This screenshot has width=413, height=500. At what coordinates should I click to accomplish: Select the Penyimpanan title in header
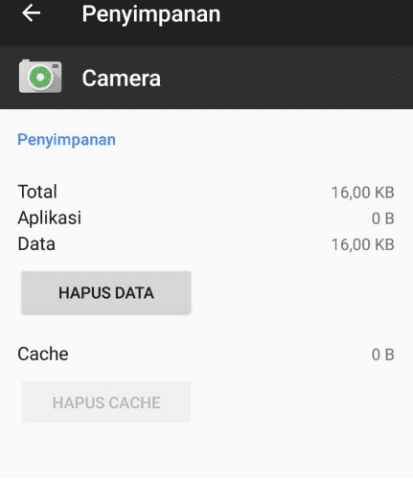click(151, 14)
